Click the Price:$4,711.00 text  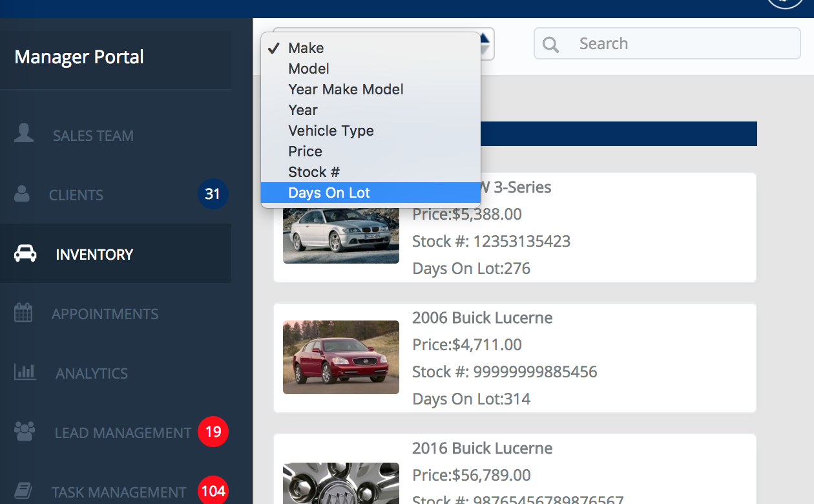(x=467, y=345)
